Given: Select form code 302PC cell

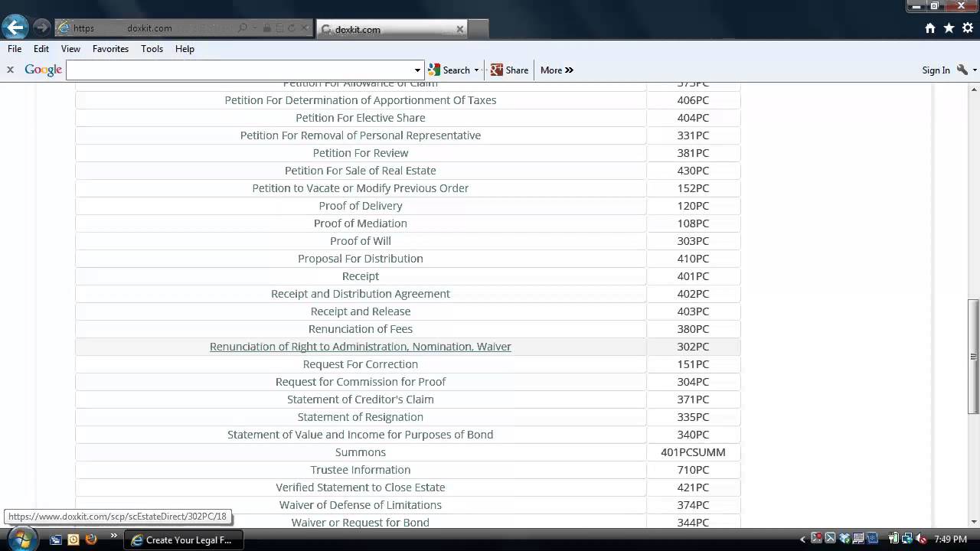Looking at the screenshot, I should pyautogui.click(x=693, y=347).
